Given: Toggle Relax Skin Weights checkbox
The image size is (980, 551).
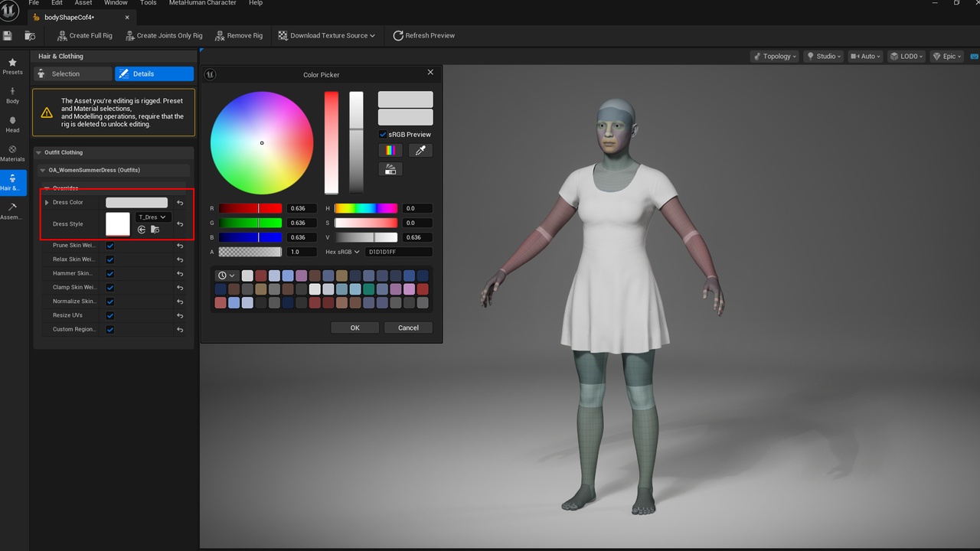Looking at the screenshot, I should click(x=110, y=259).
